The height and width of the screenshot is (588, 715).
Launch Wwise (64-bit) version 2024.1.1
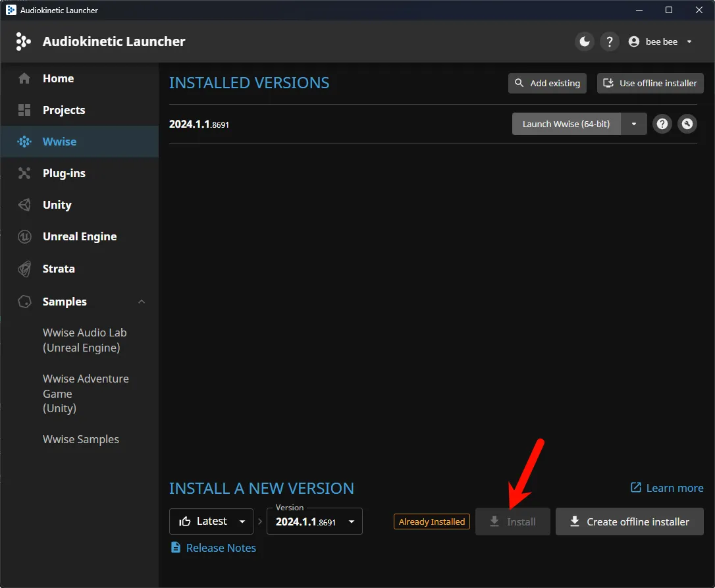(566, 124)
